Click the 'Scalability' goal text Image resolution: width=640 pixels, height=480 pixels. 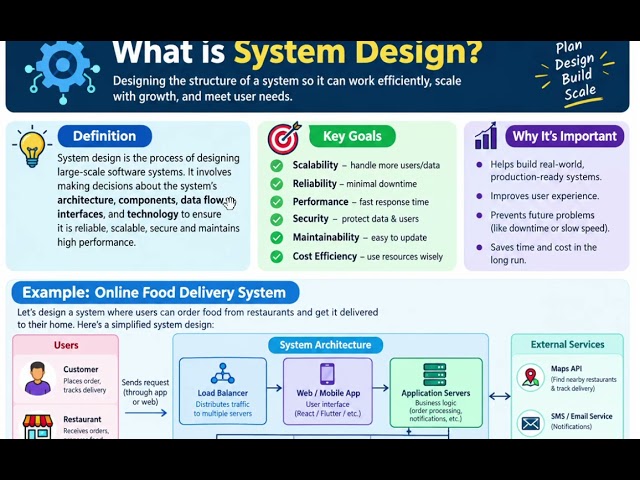(315, 165)
